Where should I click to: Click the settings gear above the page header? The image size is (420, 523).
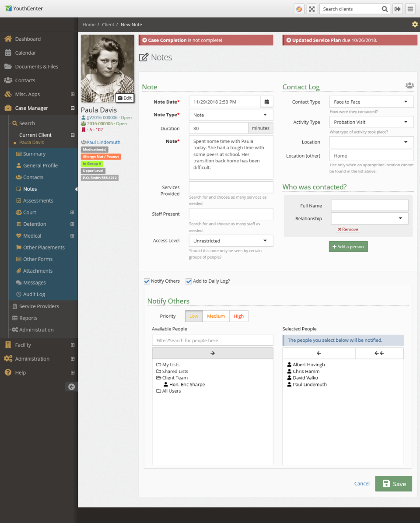(x=415, y=24)
